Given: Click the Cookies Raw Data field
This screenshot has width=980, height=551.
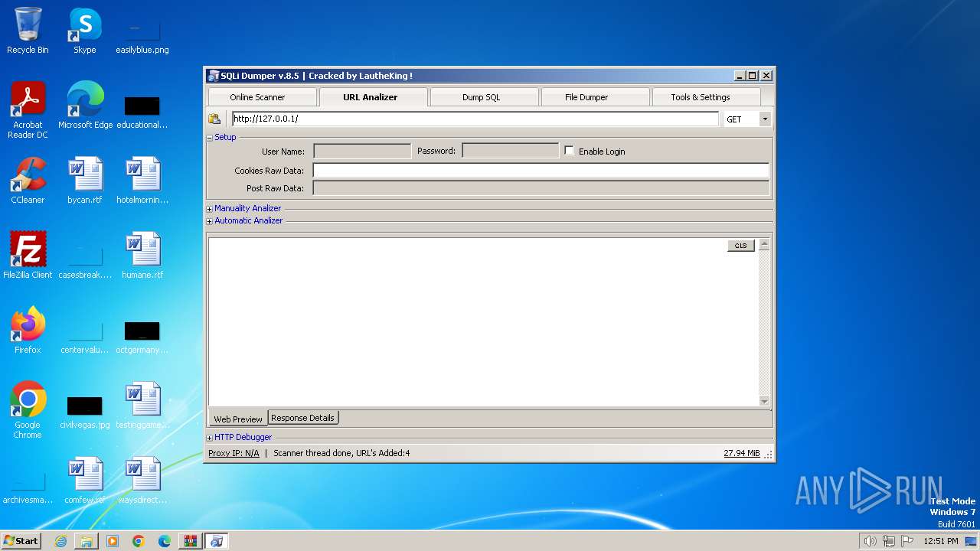Looking at the screenshot, I should (541, 170).
